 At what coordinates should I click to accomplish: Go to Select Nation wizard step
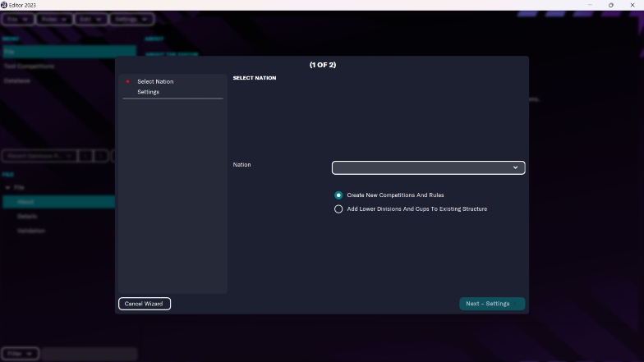click(x=155, y=82)
